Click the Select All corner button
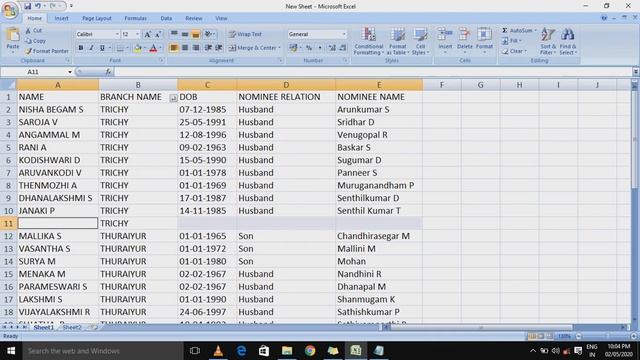Image resolution: width=640 pixels, height=360 pixels. [8, 85]
